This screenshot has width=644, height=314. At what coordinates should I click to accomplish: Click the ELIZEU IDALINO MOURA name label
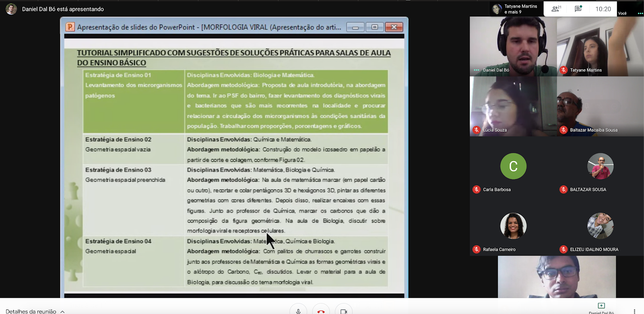tap(594, 249)
